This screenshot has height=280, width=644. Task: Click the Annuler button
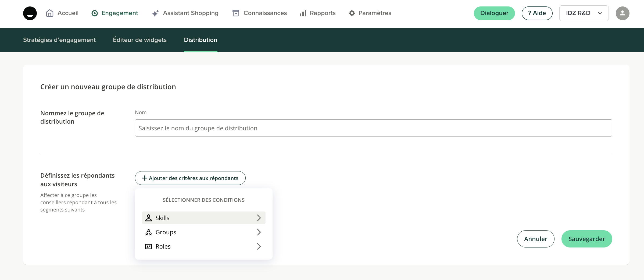(535, 239)
